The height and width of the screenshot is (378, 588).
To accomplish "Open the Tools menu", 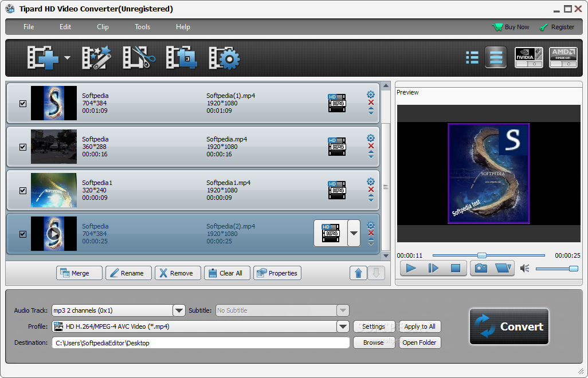I will tap(143, 27).
